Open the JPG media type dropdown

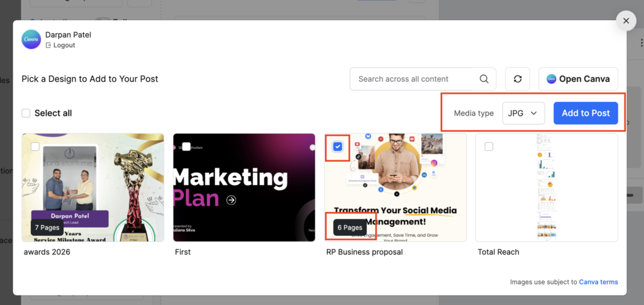click(x=524, y=113)
